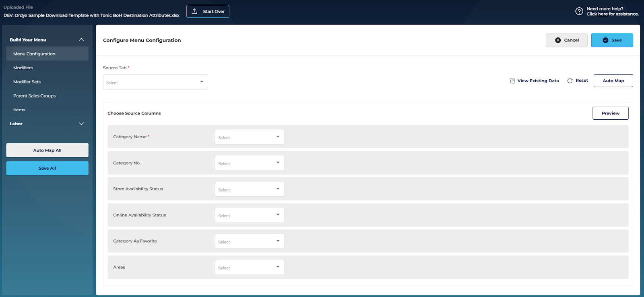The width and height of the screenshot is (644, 297).
Task: Open the Category As Favorite dropdown
Action: [250, 241]
